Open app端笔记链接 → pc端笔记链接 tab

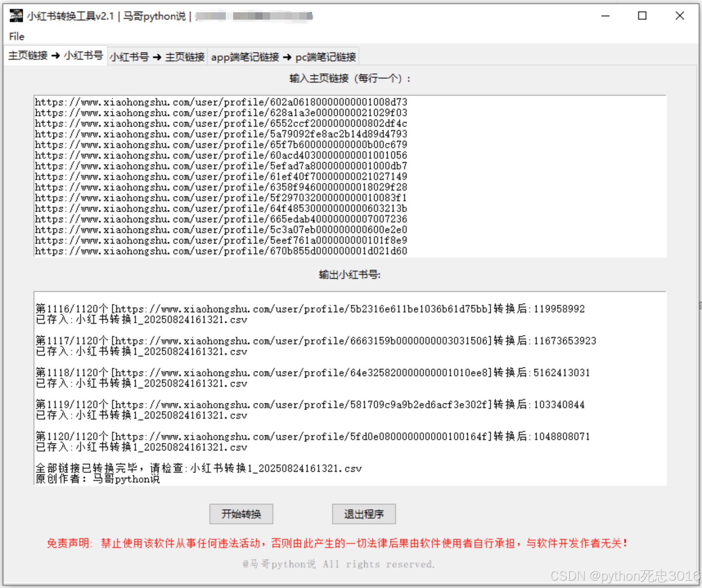(x=283, y=57)
